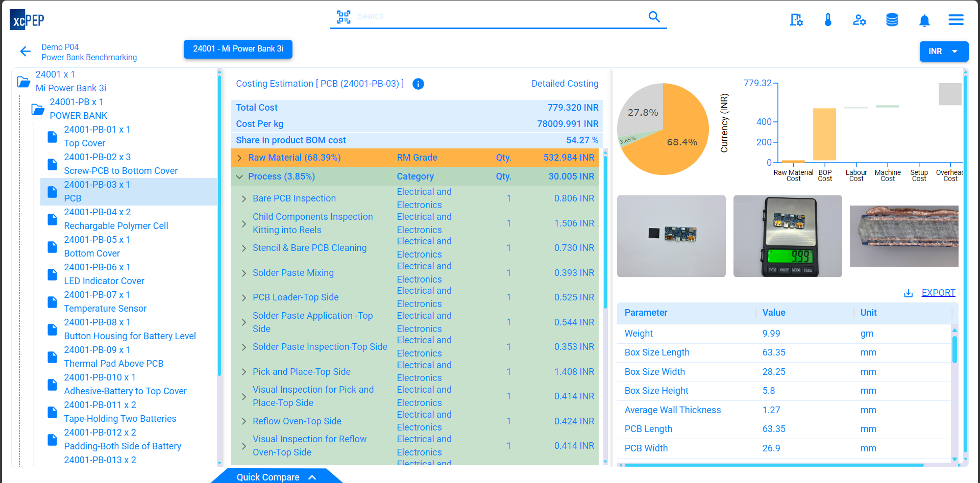Click Visual Inspection for Reflow Oven-Top Side
Image resolution: width=980 pixels, height=483 pixels.
309,446
